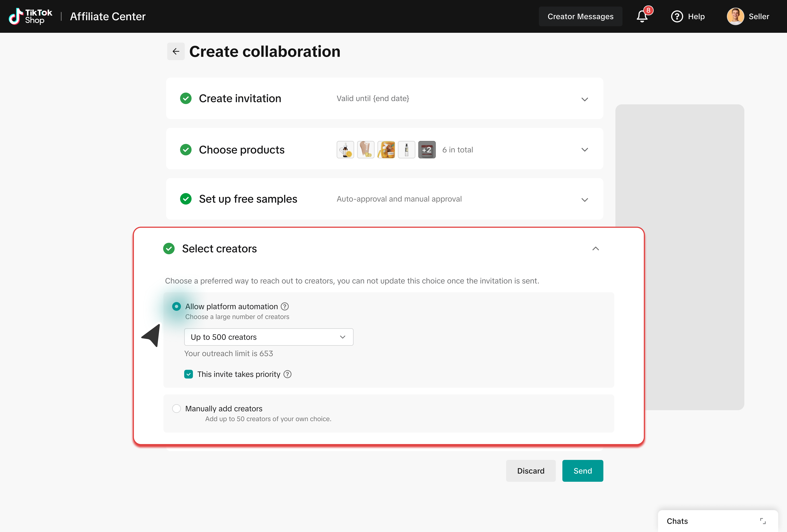Expand the Choose products section
This screenshot has height=532, width=787.
pos(585,150)
